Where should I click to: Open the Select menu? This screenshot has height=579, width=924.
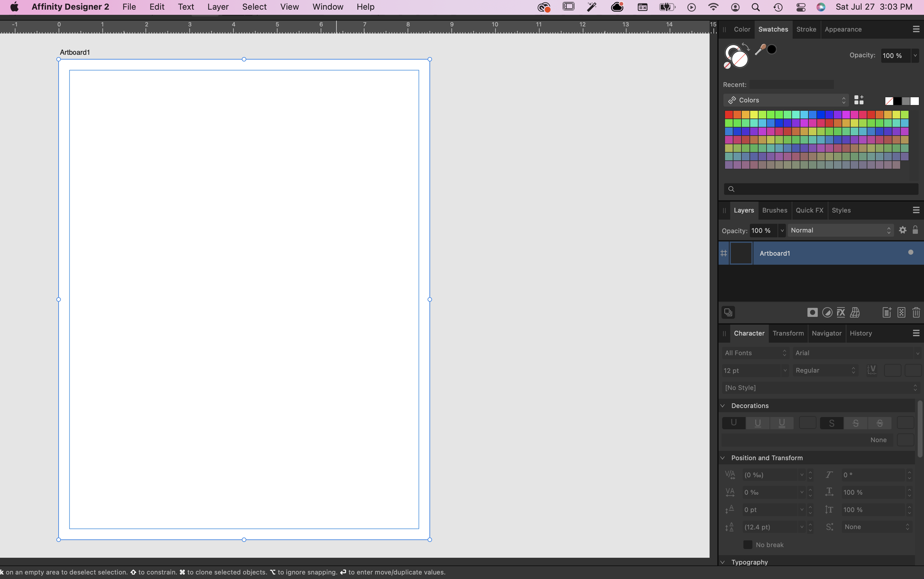(x=254, y=6)
